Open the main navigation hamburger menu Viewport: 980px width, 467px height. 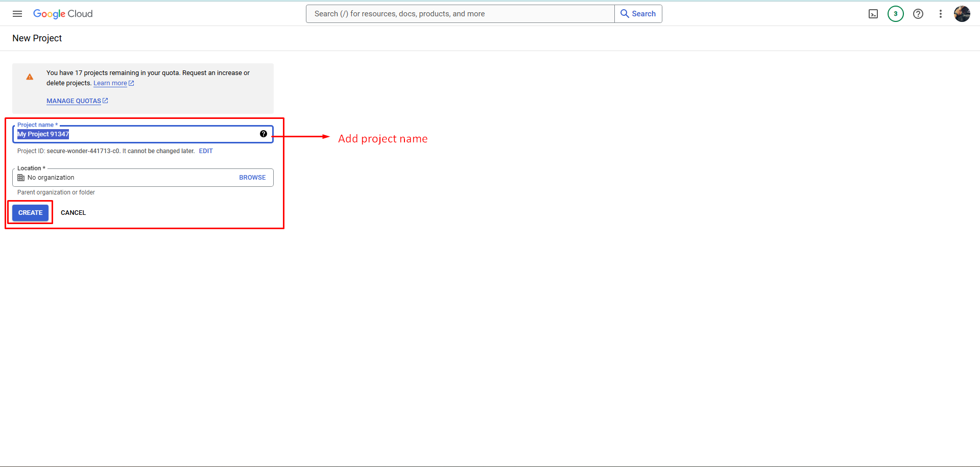(x=17, y=14)
